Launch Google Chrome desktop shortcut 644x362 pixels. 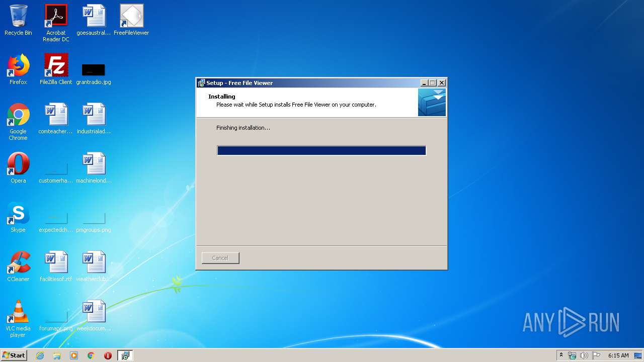point(18,121)
